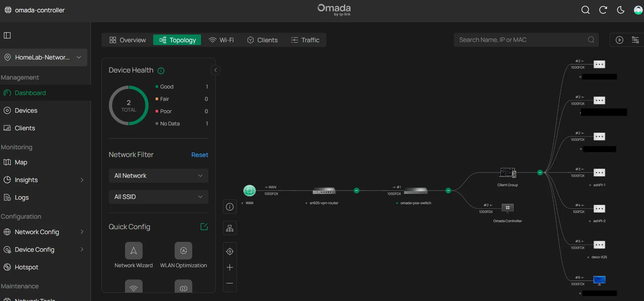Click the topology legend info button

[230, 207]
